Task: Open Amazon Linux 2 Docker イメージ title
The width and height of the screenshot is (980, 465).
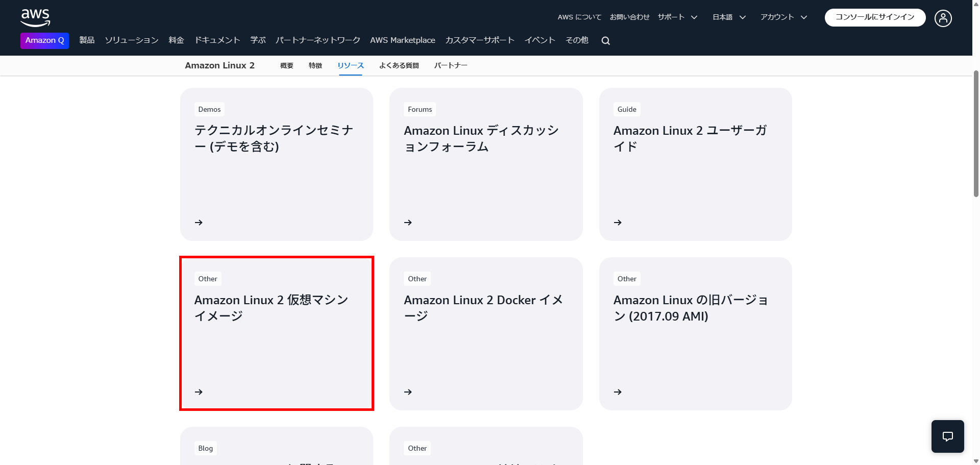Action: (x=483, y=308)
